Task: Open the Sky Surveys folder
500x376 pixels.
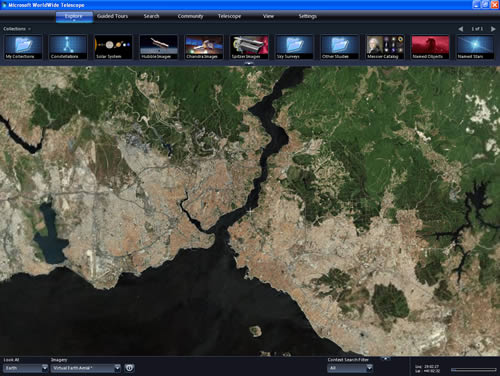Action: click(295, 47)
